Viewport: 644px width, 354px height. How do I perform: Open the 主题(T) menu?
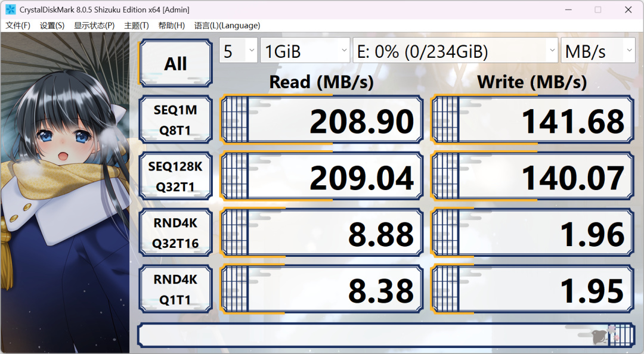pos(137,26)
